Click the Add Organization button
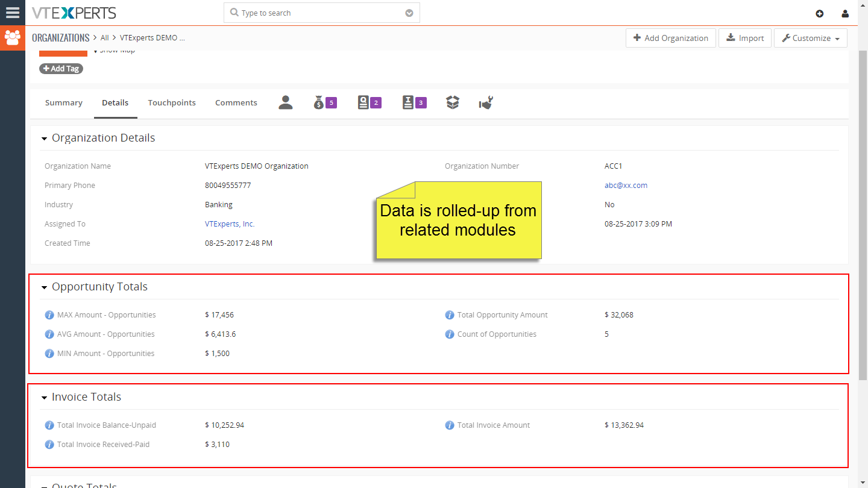868x488 pixels. 671,38
